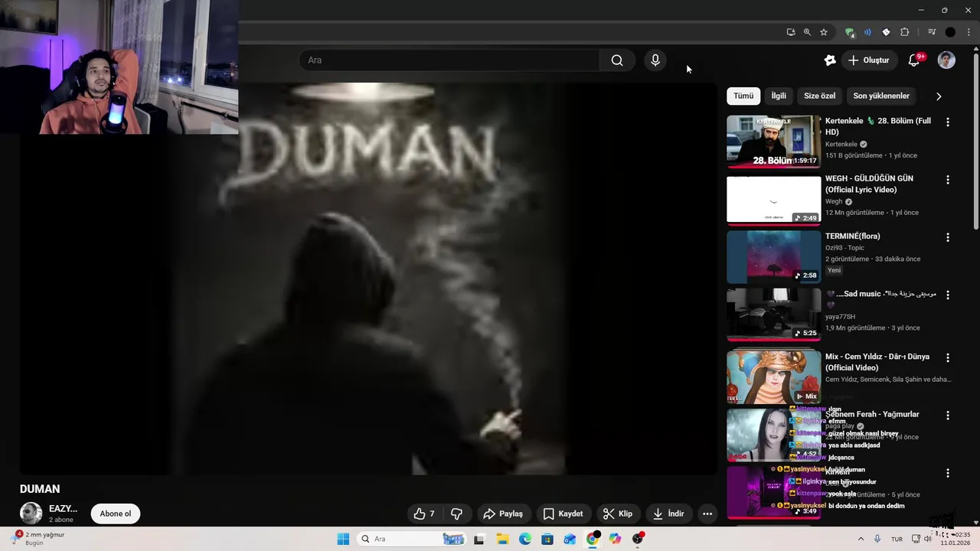Open OBS Studio from the taskbar
Screen dimensions: 980x551
click(x=638, y=539)
